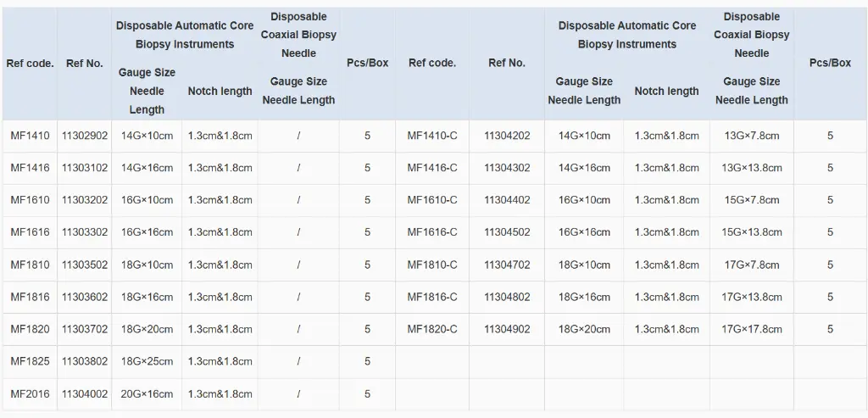Click the MF1825 ref code cell

pos(30,361)
